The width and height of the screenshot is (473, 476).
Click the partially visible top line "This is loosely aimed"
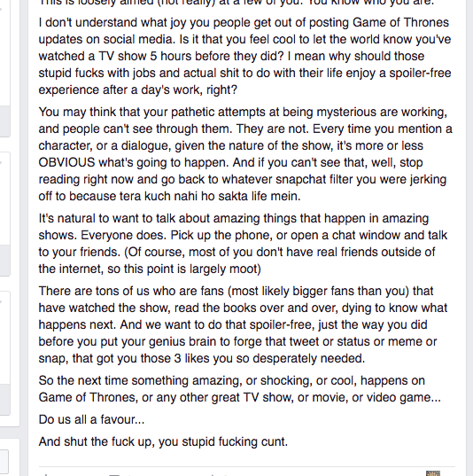(237, 3)
